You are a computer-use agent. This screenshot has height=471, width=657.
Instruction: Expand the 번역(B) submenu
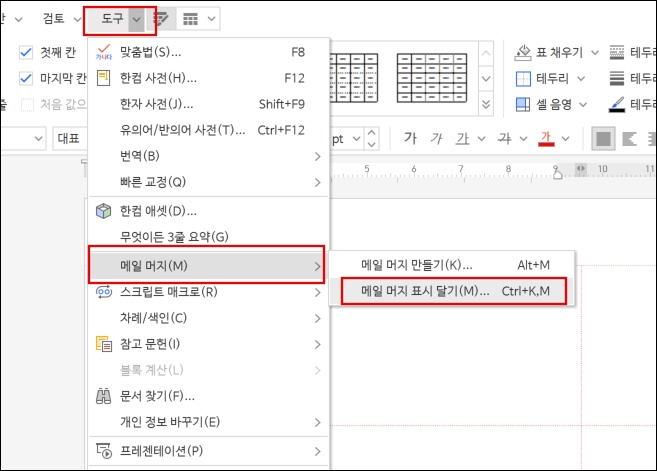click(209, 156)
